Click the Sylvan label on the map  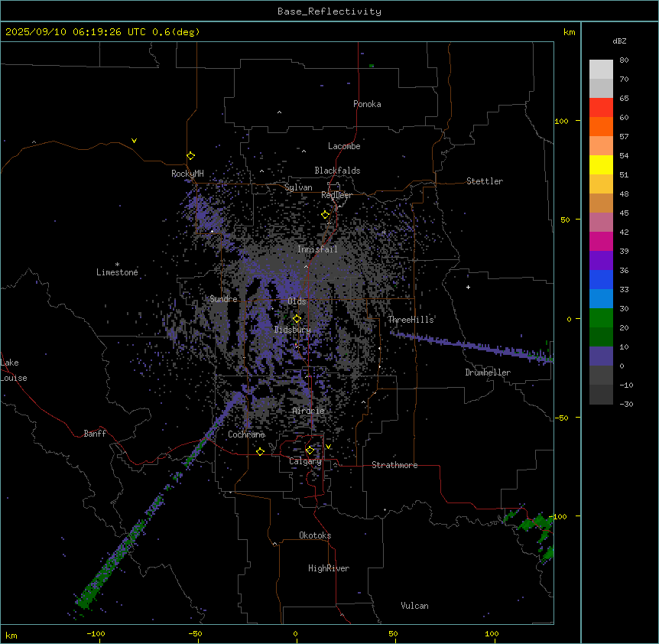[x=298, y=187]
